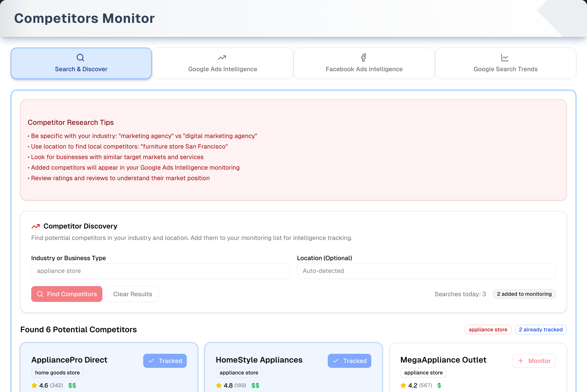
Task: Click the 'Competitor Discovery' section heading
Action: pyautogui.click(x=80, y=226)
